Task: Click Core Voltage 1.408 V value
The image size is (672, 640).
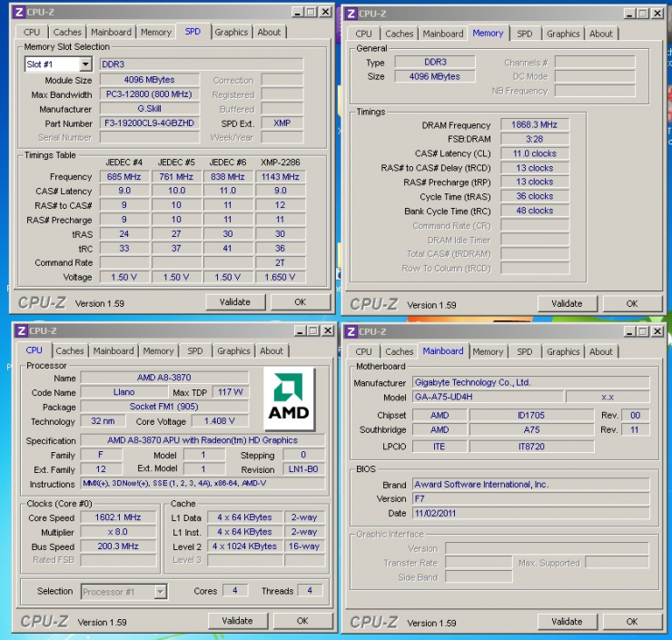Action: click(x=220, y=421)
